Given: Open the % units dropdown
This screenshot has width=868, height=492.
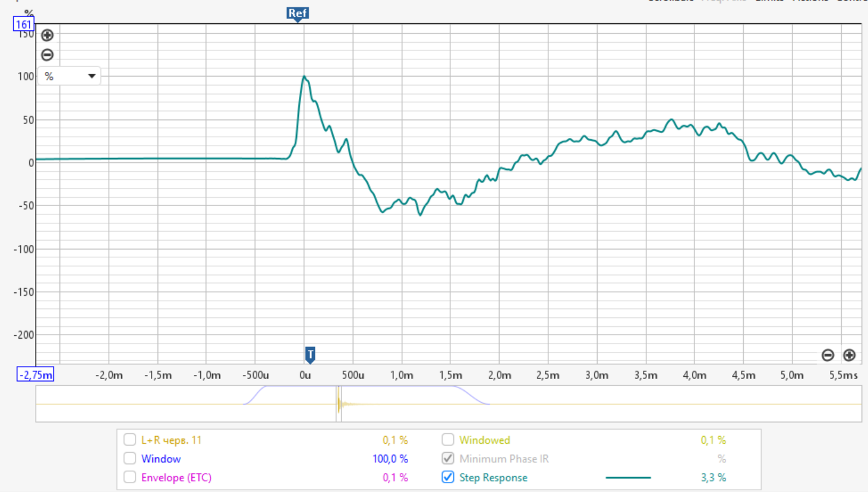Looking at the screenshot, I should pos(70,76).
